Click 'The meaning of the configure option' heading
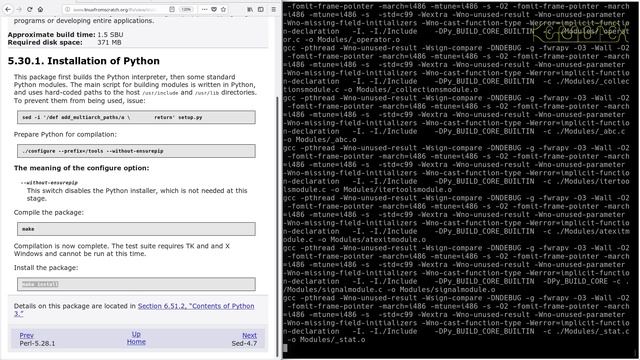This screenshot has width=640, height=360. tap(82, 168)
